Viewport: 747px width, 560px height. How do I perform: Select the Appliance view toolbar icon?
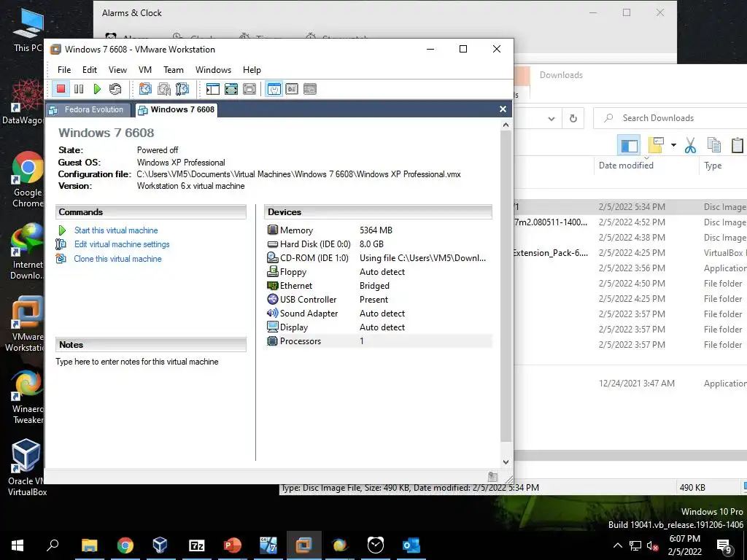tap(292, 89)
